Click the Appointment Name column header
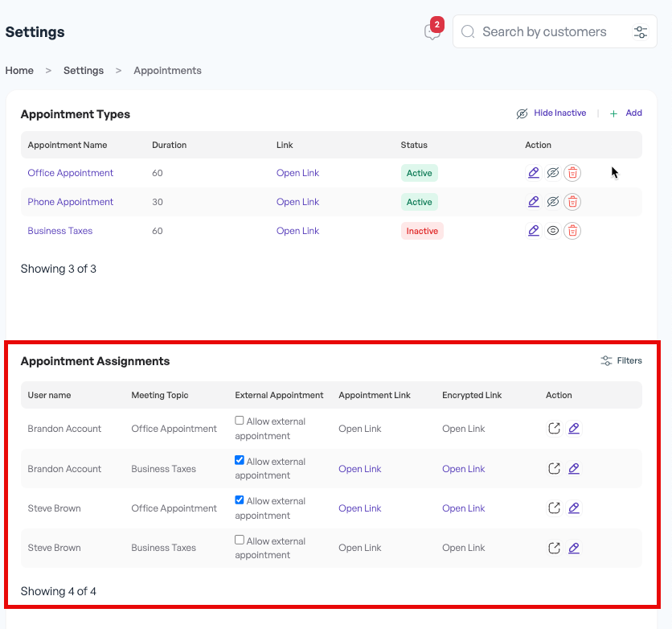This screenshot has width=672, height=629. click(68, 145)
